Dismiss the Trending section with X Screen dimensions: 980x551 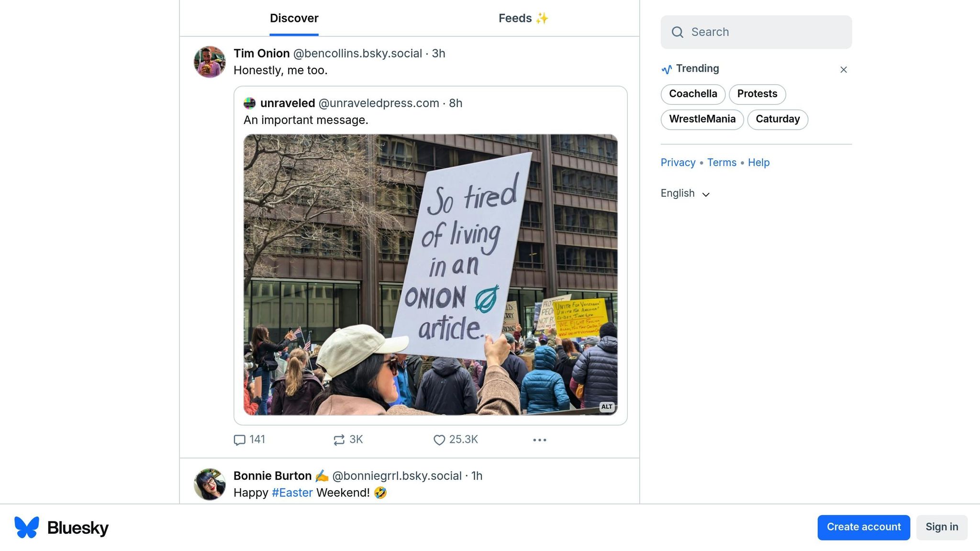843,70
